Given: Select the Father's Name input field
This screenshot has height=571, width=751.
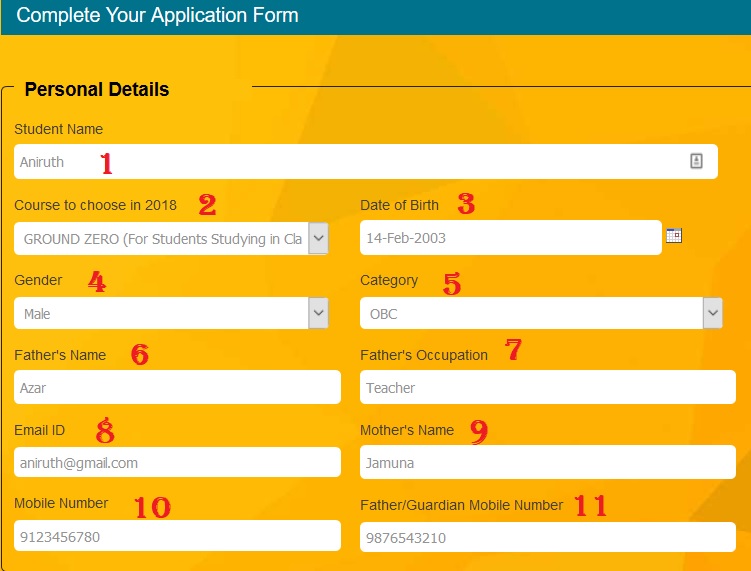Looking at the screenshot, I should 177,387.
